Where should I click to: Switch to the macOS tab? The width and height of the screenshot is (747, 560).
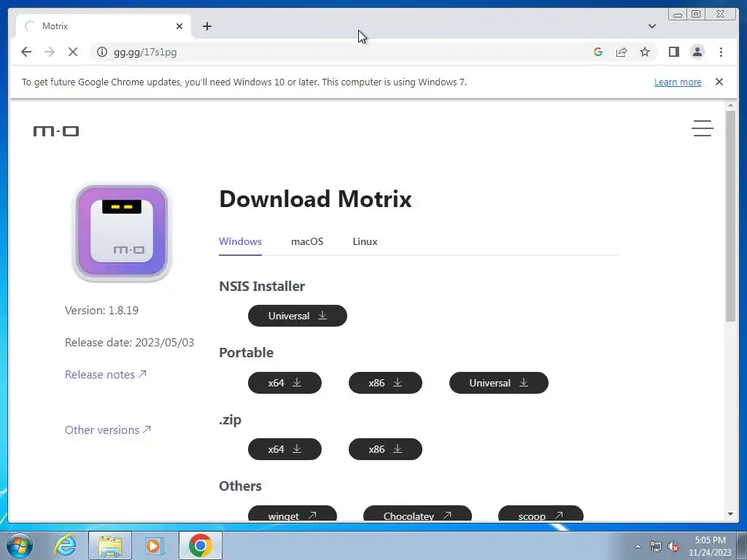coord(307,241)
